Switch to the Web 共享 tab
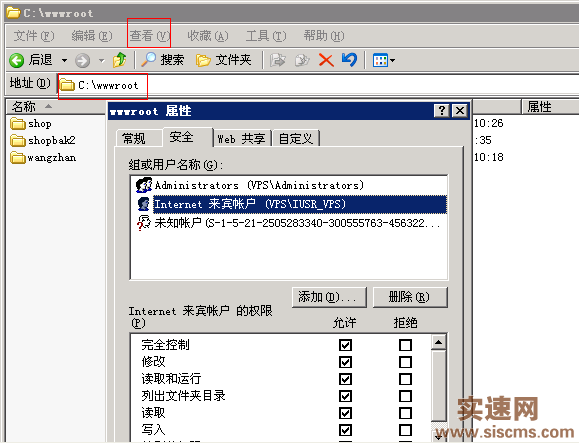 (242, 139)
